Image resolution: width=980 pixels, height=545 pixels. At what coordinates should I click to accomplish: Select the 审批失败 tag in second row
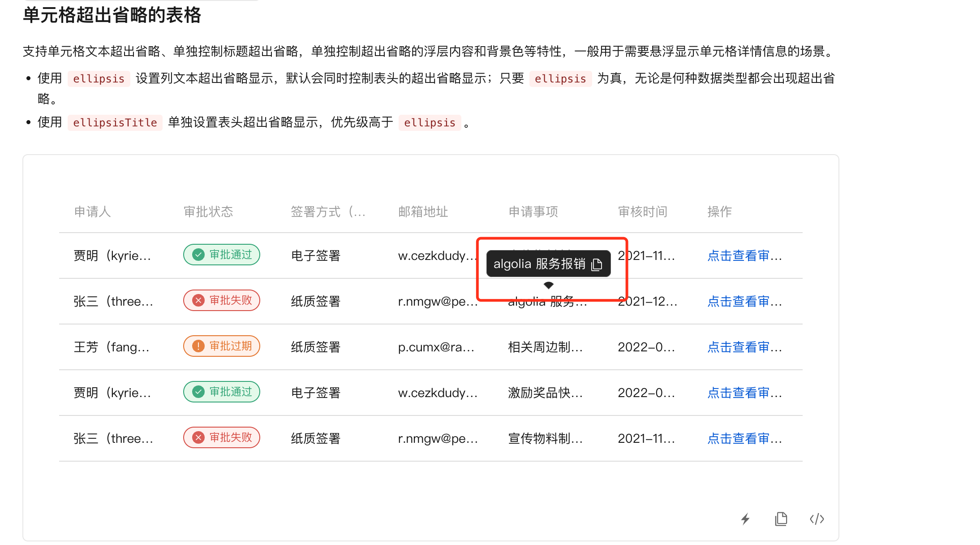221,300
